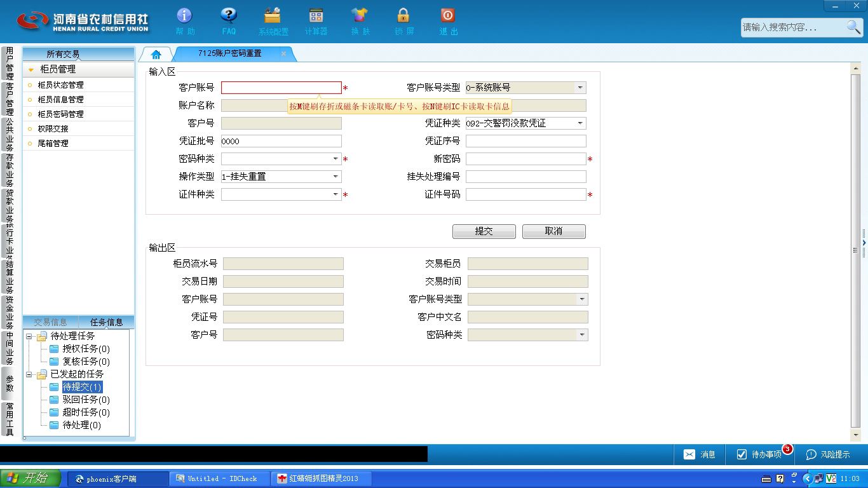Image resolution: width=868 pixels, height=488 pixels.
Task: Open the 证件种类 dropdown
Action: (x=336, y=194)
